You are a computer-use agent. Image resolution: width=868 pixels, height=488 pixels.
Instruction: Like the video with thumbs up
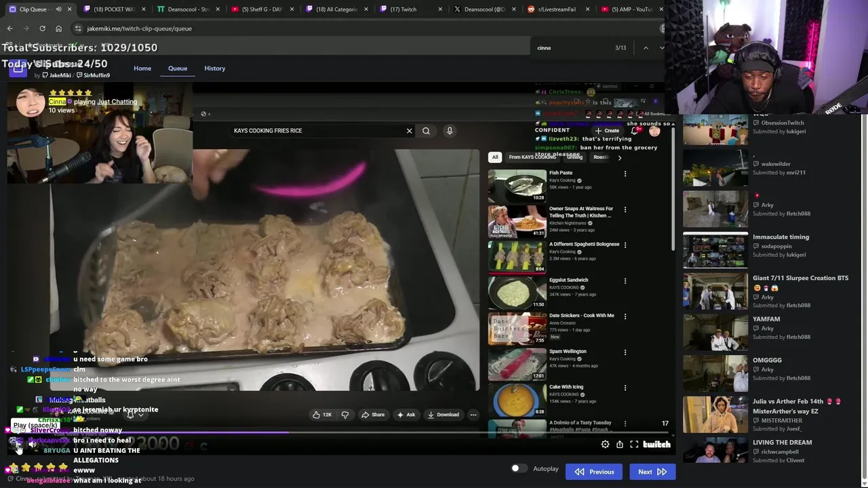tap(322, 415)
